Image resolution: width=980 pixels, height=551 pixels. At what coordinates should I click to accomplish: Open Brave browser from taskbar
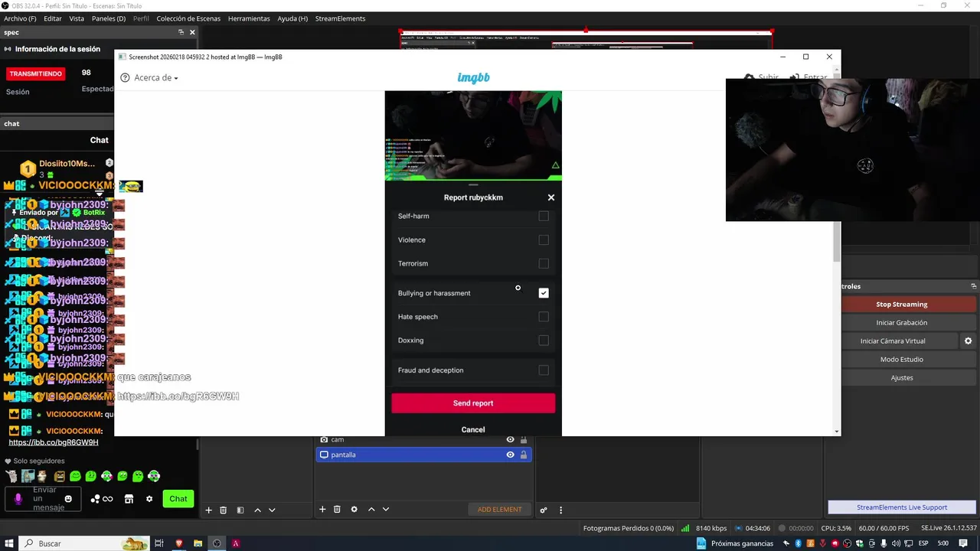click(x=179, y=543)
